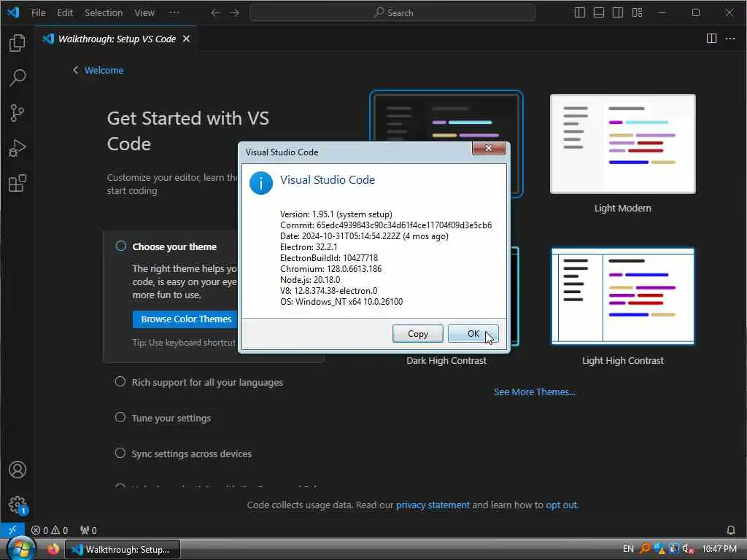747x560 pixels.
Task: Click the command center Search box
Action: click(x=392, y=13)
